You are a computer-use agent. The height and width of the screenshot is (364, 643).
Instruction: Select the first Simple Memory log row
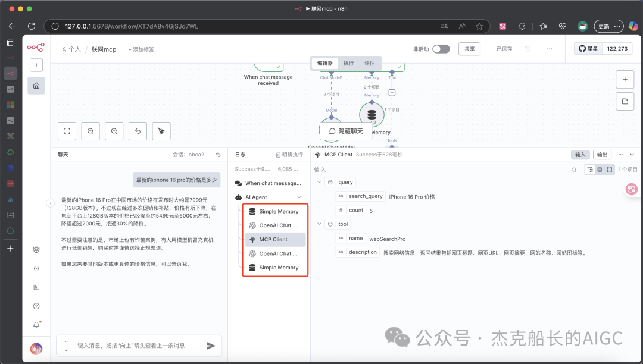[276, 211]
